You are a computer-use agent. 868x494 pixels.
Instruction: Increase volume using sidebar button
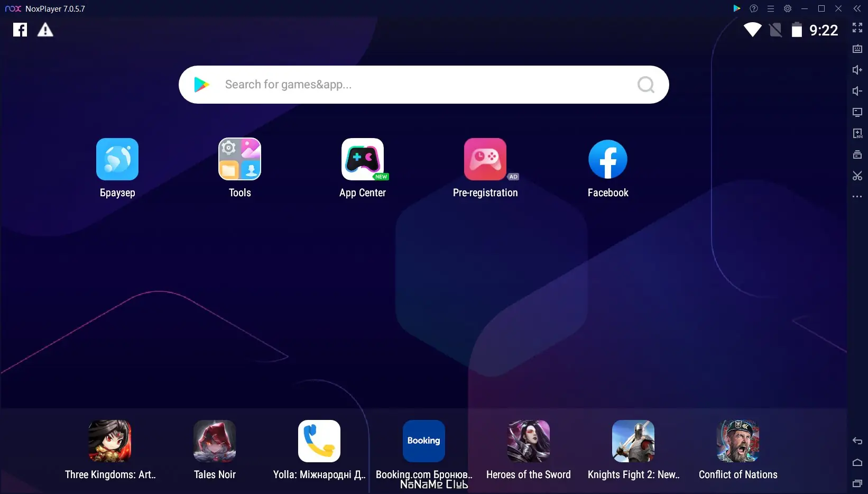click(857, 70)
